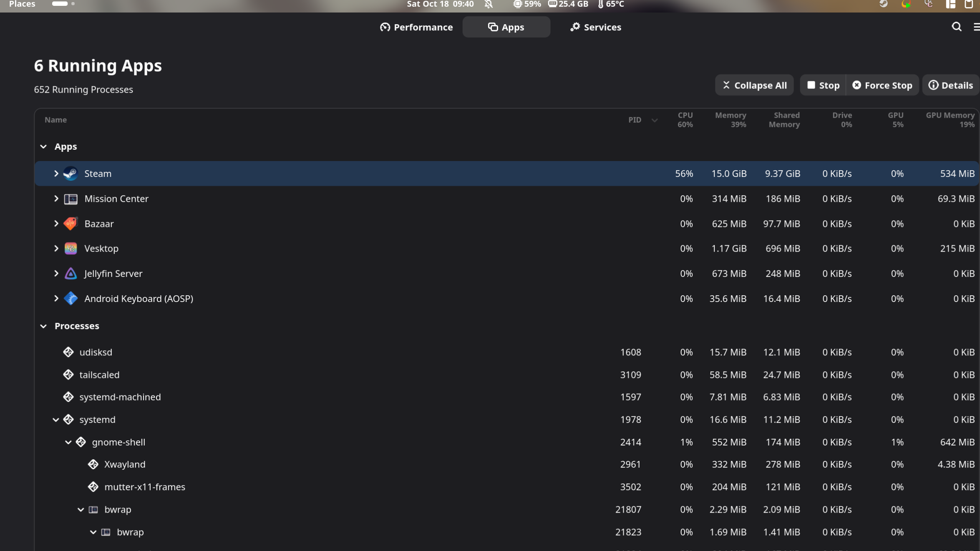Screen dimensions: 980x551
Task: Click the notifications muted bell icon
Action: (489, 4)
